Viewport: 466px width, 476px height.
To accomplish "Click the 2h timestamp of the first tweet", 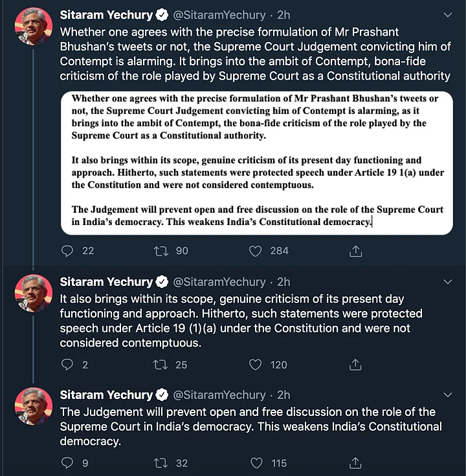I will click(x=283, y=15).
